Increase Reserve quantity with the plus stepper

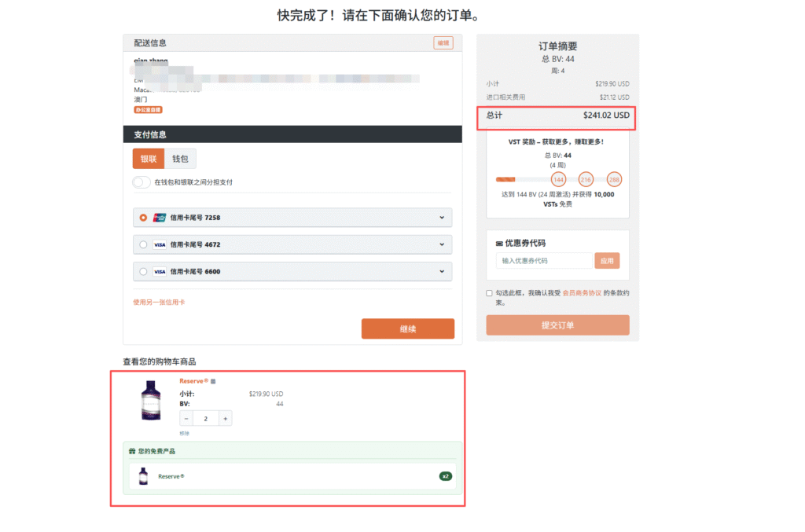[225, 418]
